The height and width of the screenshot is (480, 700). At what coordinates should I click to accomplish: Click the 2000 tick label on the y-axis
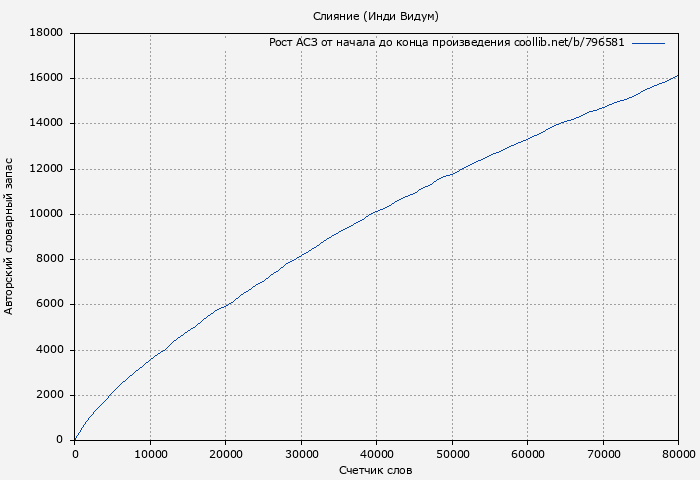click(50, 395)
